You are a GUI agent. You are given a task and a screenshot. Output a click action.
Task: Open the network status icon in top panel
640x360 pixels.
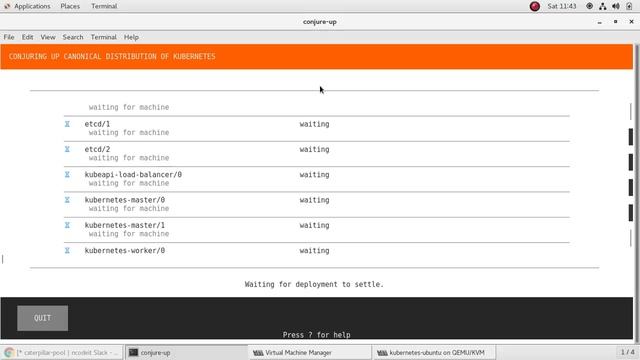click(602, 6)
